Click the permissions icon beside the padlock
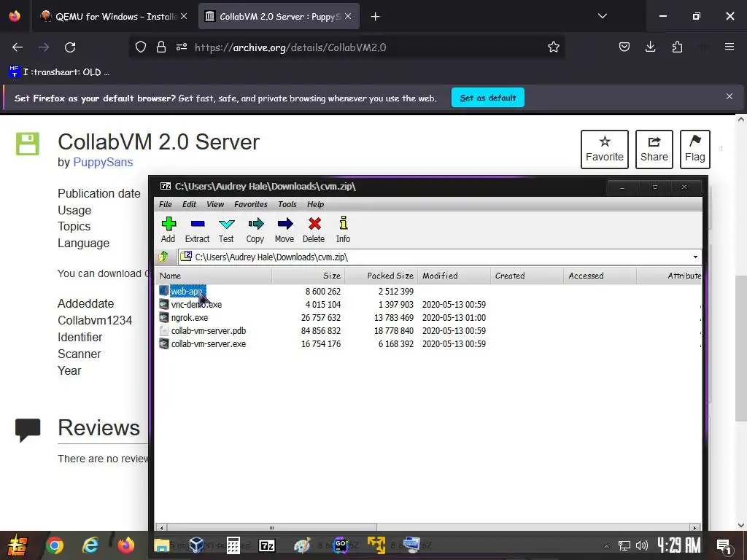This screenshot has height=560, width=747. tap(182, 47)
